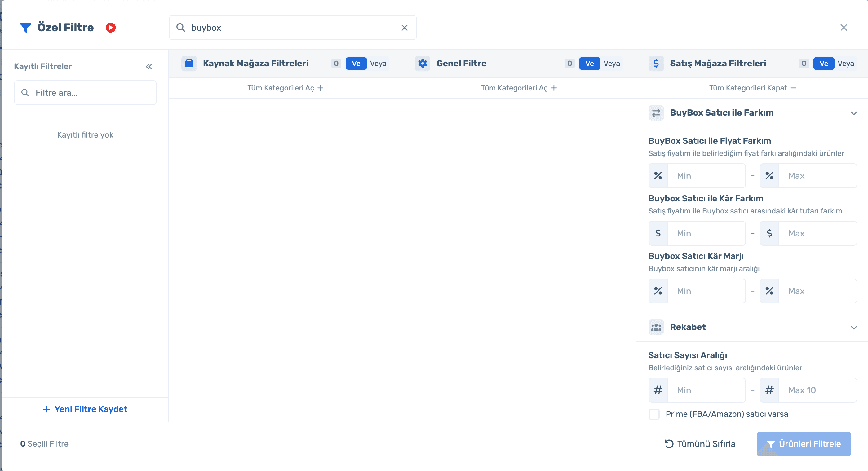This screenshot has height=471, width=868.
Task: Select Veya for Satış Mağaza Filtreleri
Action: [x=845, y=63]
